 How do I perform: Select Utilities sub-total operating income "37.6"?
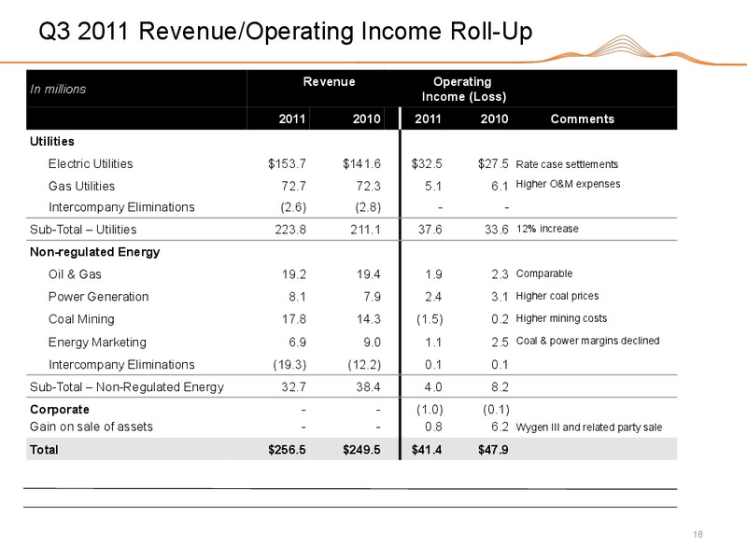430,230
